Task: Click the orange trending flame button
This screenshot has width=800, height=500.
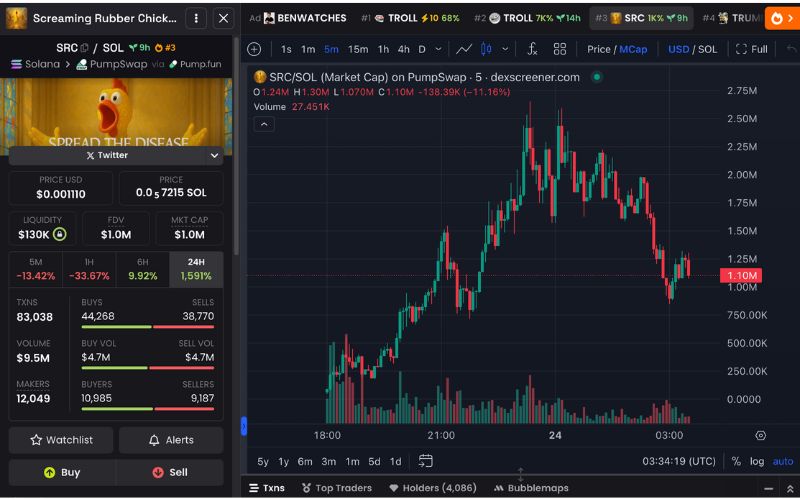Action: 781,18
